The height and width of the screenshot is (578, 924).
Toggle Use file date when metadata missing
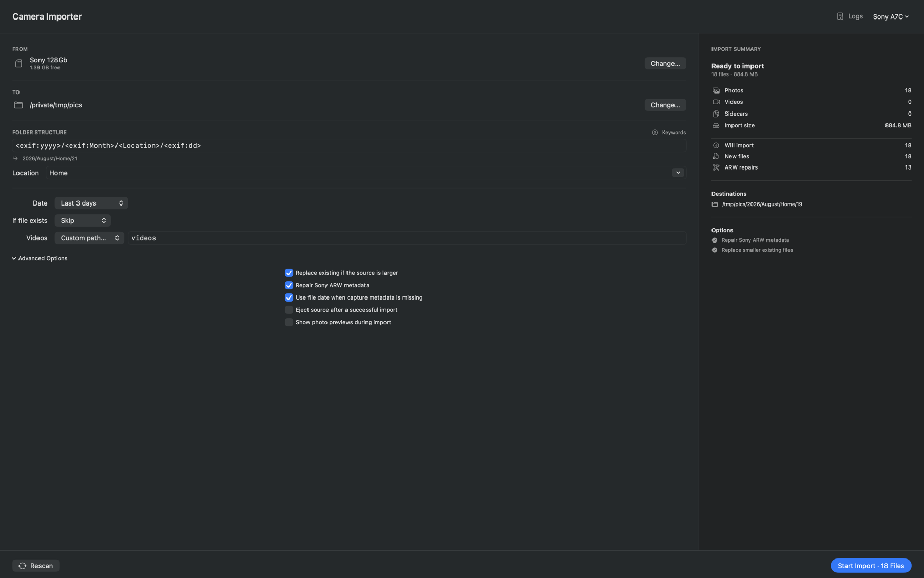pos(289,297)
